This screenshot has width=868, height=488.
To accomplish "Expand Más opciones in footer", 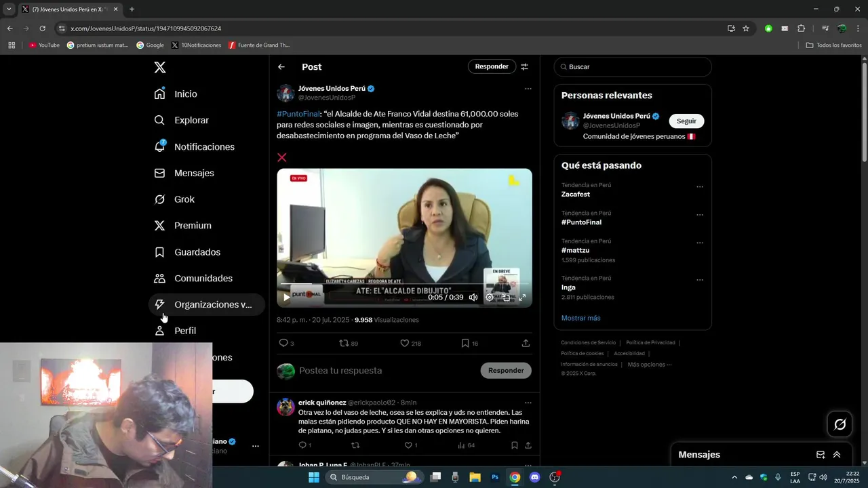I will (x=649, y=365).
